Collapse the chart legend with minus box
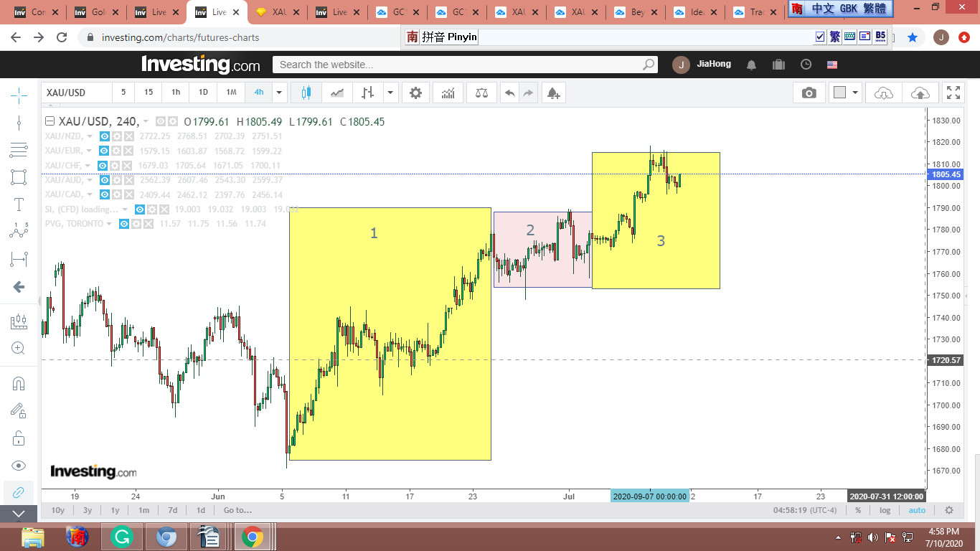Viewport: 980px width, 551px height. pos(50,121)
